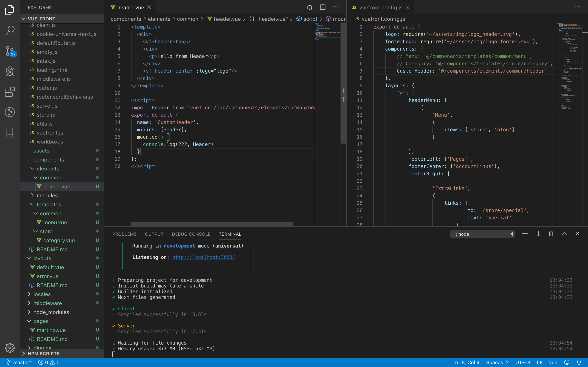
Task: Open the Extensions view
Action: 10,92
